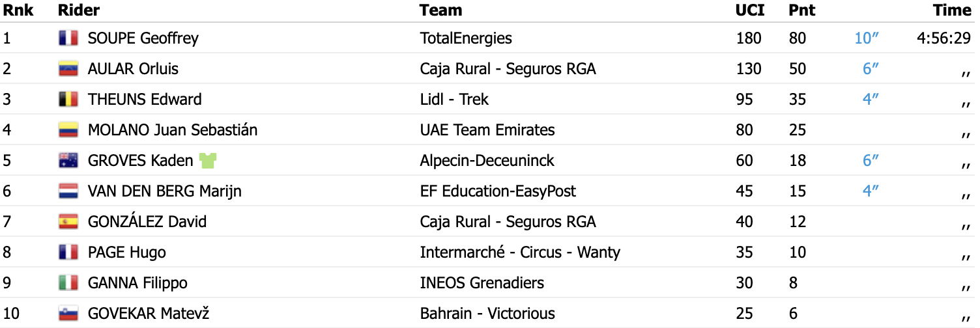Click the Belgian flag beside THEUNS Edward
The image size is (980, 328).
click(68, 100)
